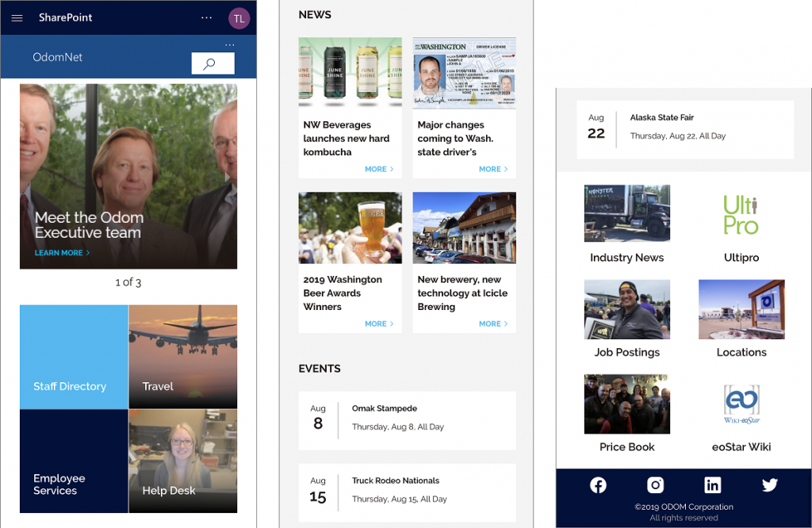Click the OdomNet site name
This screenshot has width=812, height=528.
click(x=57, y=57)
